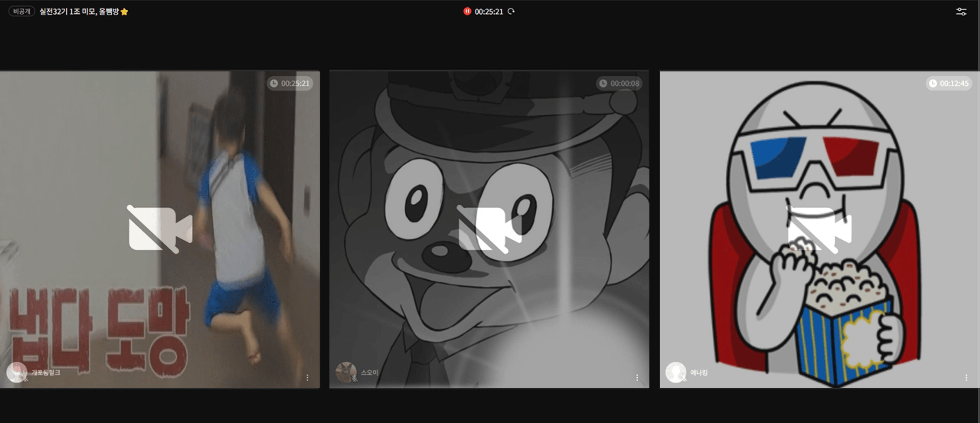980x423 pixels.
Task: Select the 에나킹 user name
Action: (x=699, y=372)
